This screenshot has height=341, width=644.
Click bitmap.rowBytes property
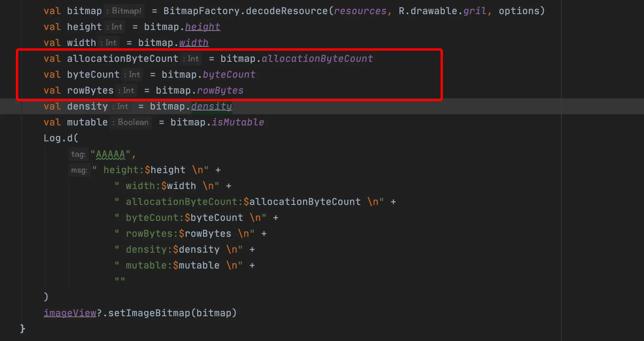[x=220, y=90]
